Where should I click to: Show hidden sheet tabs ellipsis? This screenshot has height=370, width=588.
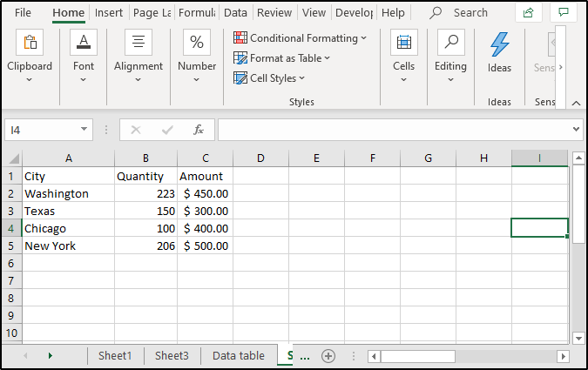point(305,357)
